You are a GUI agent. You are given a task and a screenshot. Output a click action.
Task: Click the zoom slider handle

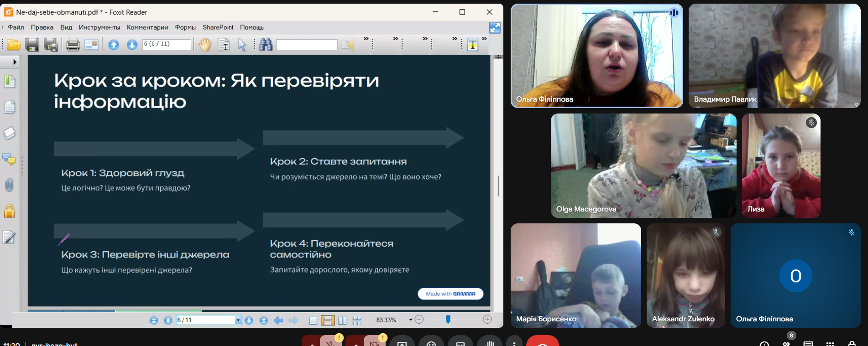[448, 320]
